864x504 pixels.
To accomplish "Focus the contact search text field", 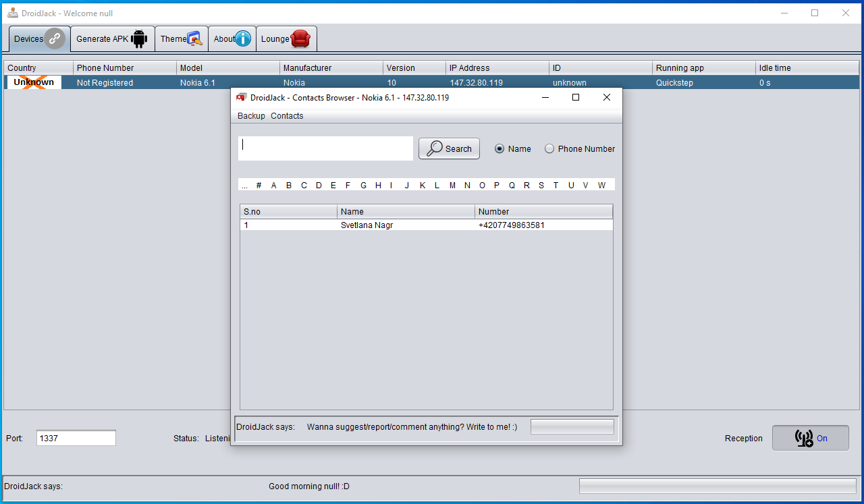I will [x=325, y=148].
